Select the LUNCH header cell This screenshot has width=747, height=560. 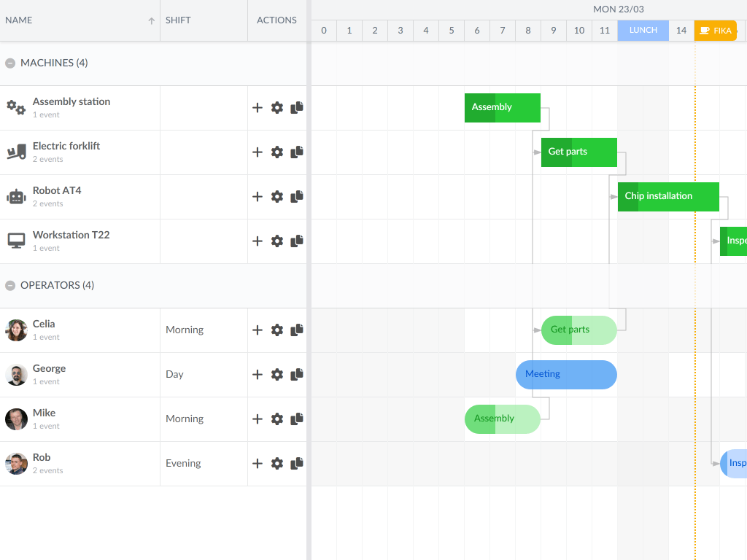(643, 31)
